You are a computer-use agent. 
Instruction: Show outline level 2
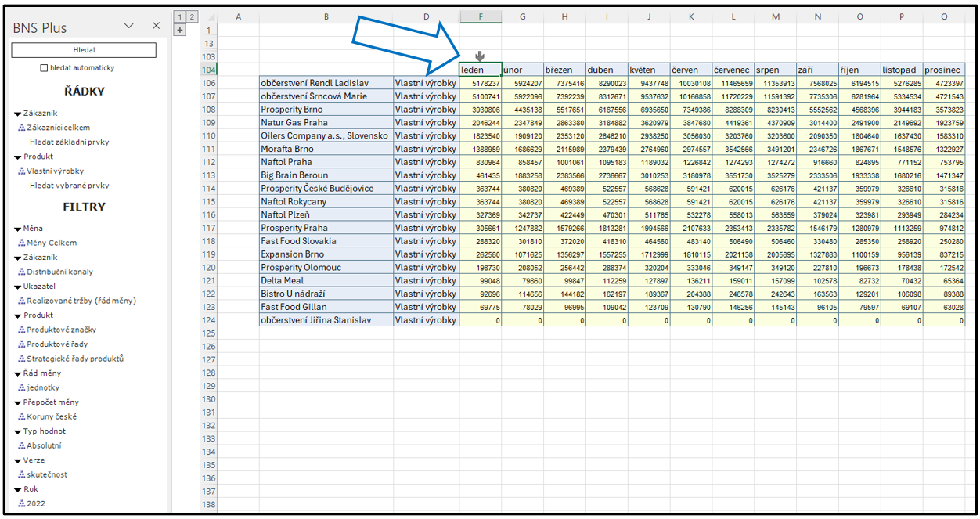coord(192,16)
